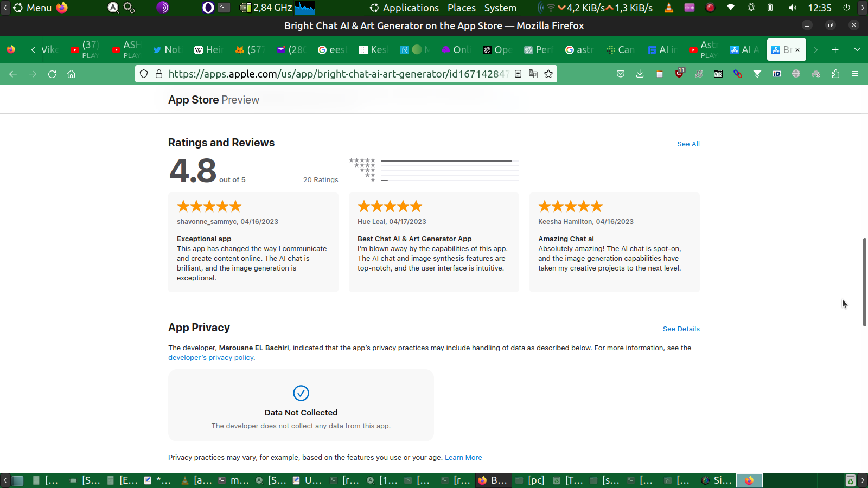Click See Details privacy link
The width and height of the screenshot is (868, 488).
(x=681, y=329)
